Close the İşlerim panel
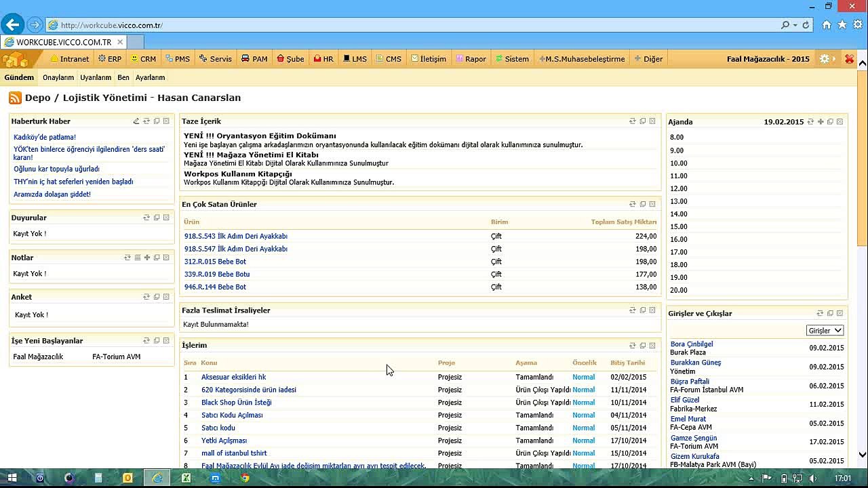Image resolution: width=868 pixels, height=488 pixels. pyautogui.click(x=652, y=346)
